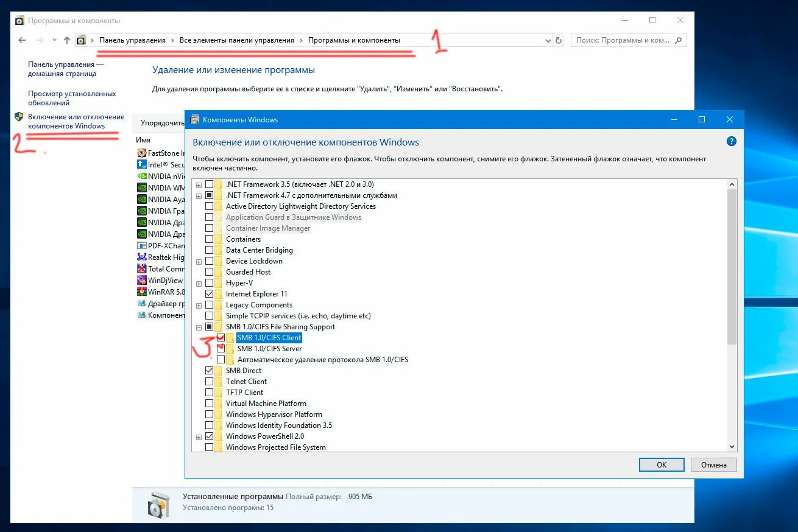Uncheck SMB Direct checkbox

pos(210,371)
